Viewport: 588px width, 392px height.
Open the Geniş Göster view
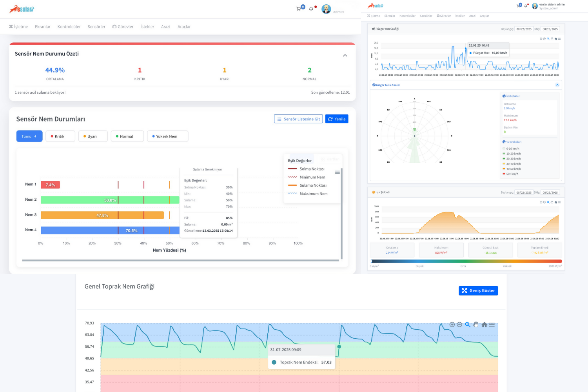[x=478, y=290]
